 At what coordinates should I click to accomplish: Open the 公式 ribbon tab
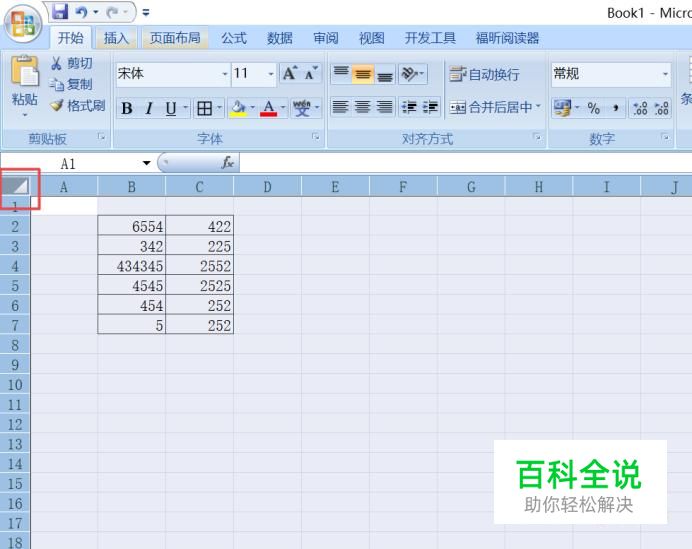233,38
